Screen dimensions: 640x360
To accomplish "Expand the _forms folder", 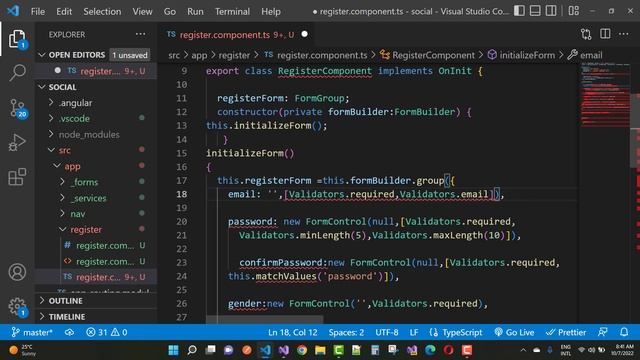I will (x=96, y=182).
